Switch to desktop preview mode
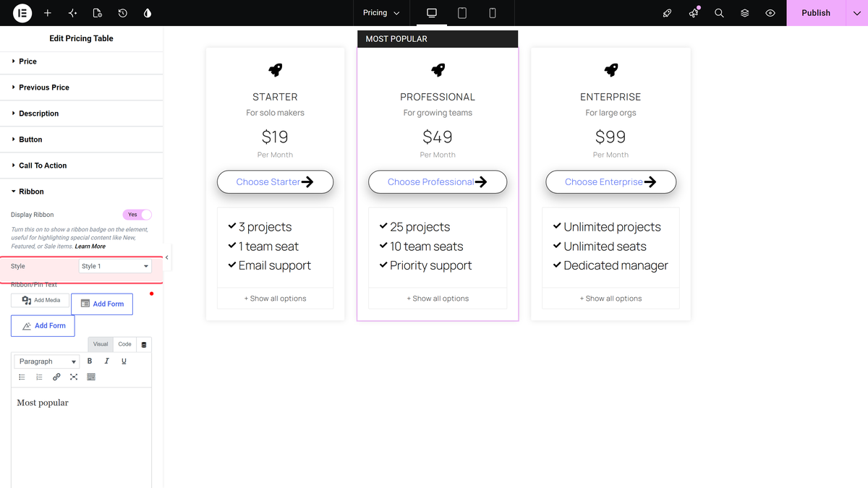868x488 pixels. pos(432,13)
